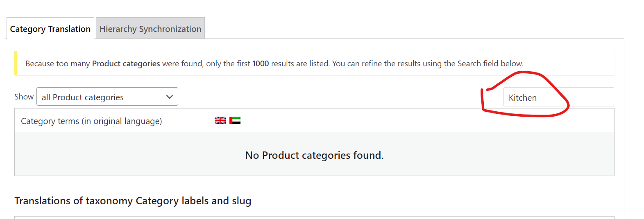Viewport: 644px width, 219px height.
Task: Expand the Show filter chevron arrow
Action: [170, 97]
